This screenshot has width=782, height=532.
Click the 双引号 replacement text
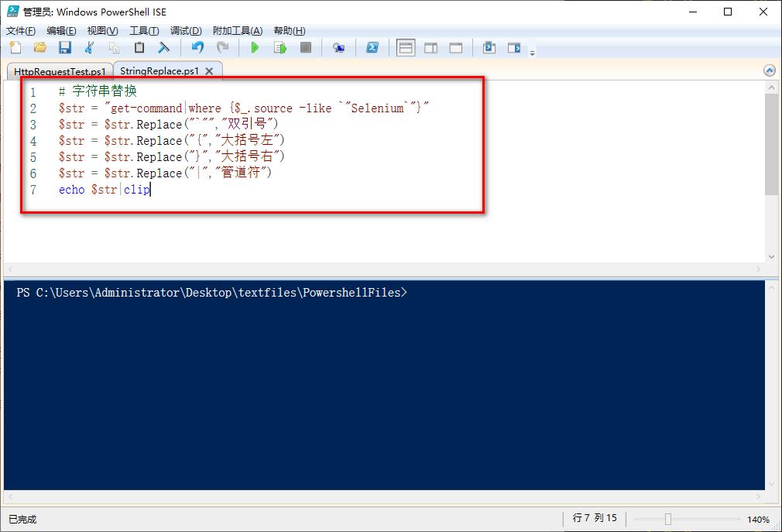[247, 124]
